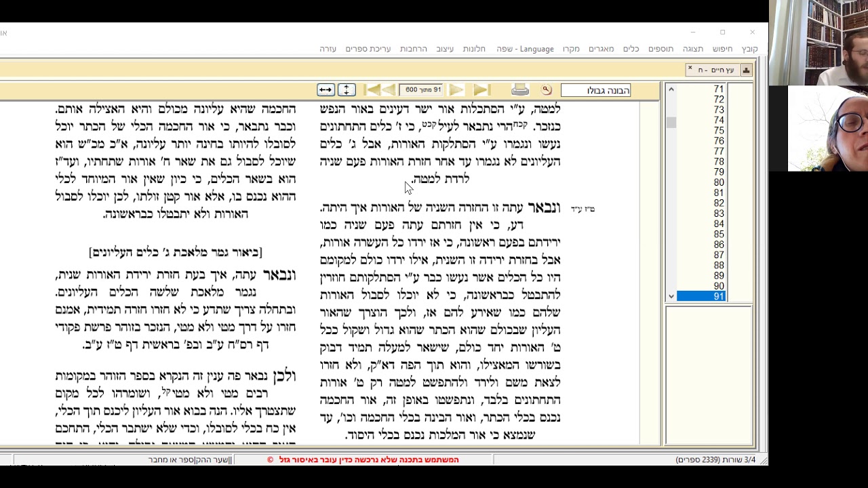Click the heading ביאור גמר מלאכת ג׳ כלים העליונים
The height and width of the screenshot is (488, 868).
pyautogui.click(x=175, y=252)
